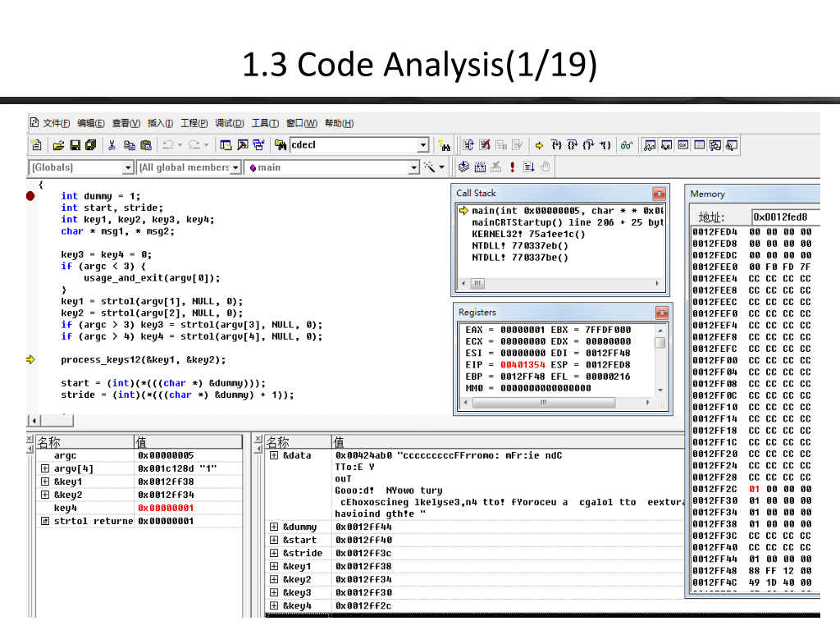Click the Go debug icon
Image resolution: width=840 pixels, height=630 pixels.
tap(529, 167)
